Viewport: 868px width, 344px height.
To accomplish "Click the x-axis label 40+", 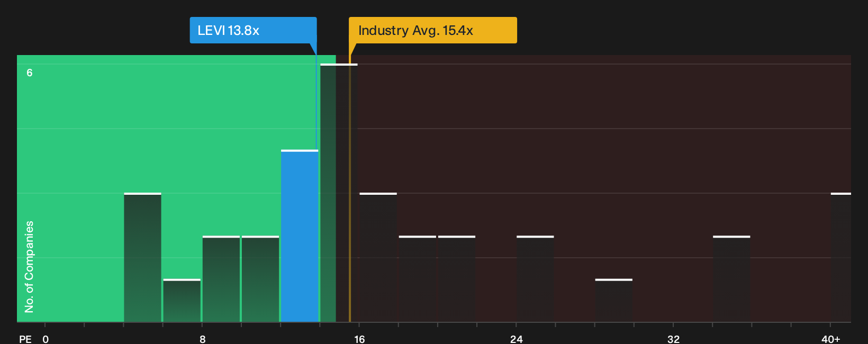I will tap(830, 339).
